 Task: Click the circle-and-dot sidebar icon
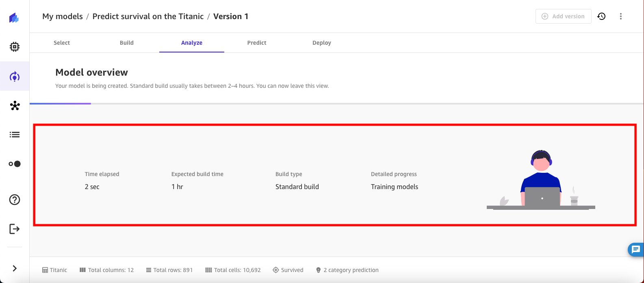15,164
